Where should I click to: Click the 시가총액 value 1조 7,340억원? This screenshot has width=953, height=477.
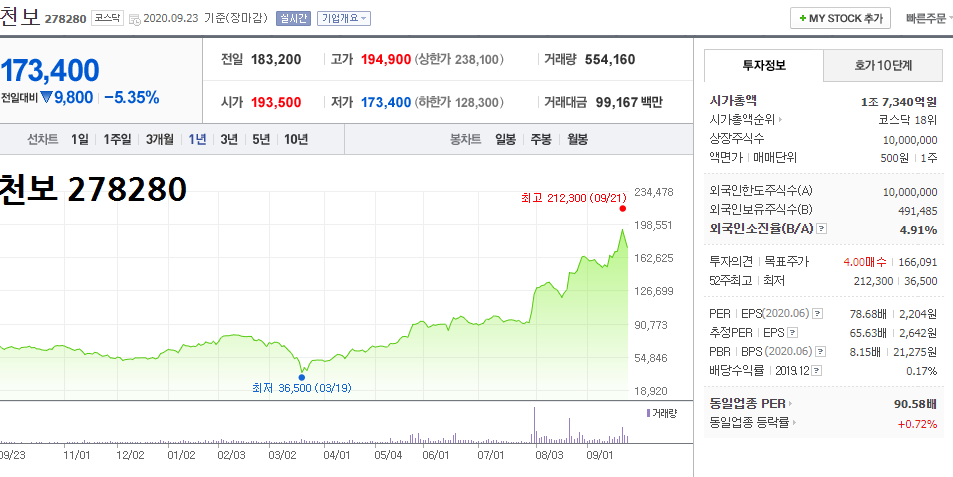[899, 101]
